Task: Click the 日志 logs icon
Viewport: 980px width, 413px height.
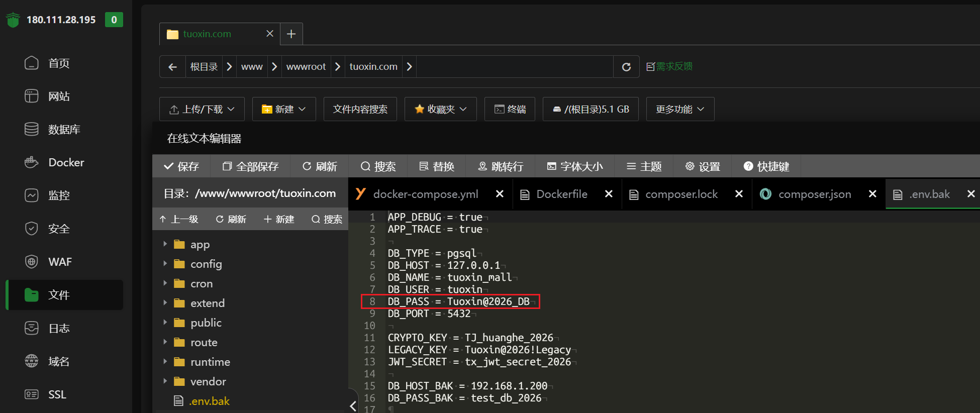Action: (32, 328)
